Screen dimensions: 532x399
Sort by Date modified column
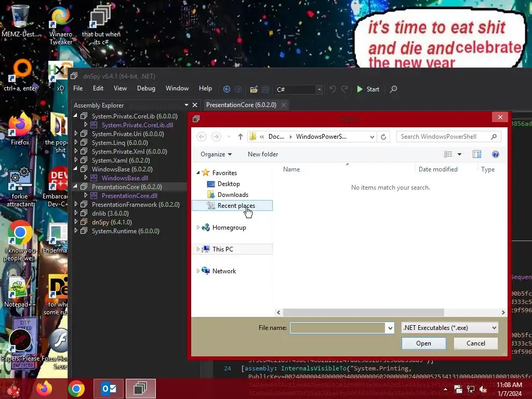point(437,169)
